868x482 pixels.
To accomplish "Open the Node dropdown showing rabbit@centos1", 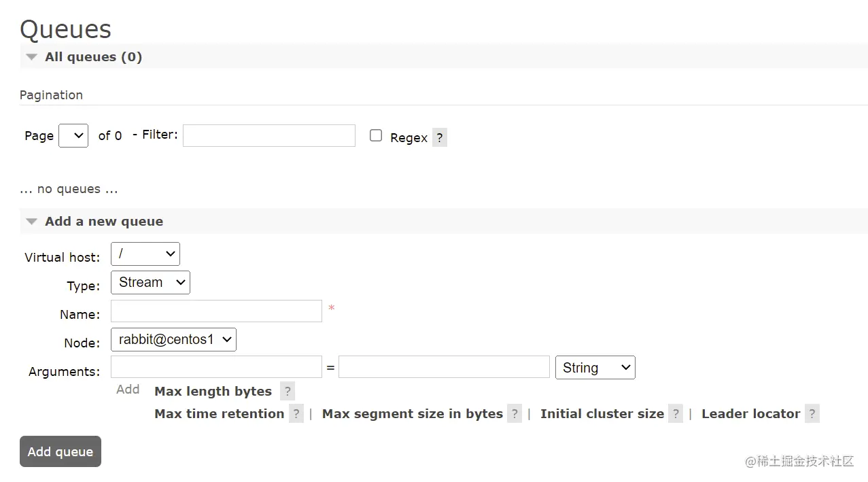I will [x=173, y=340].
